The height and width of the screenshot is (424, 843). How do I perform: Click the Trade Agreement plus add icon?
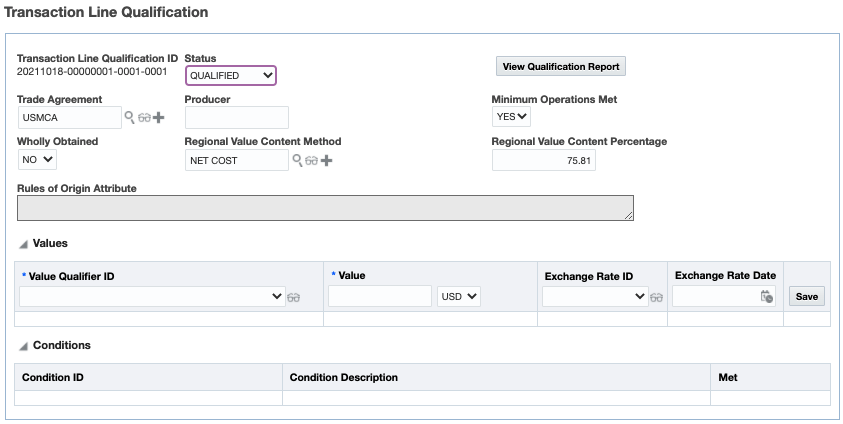[x=158, y=118]
